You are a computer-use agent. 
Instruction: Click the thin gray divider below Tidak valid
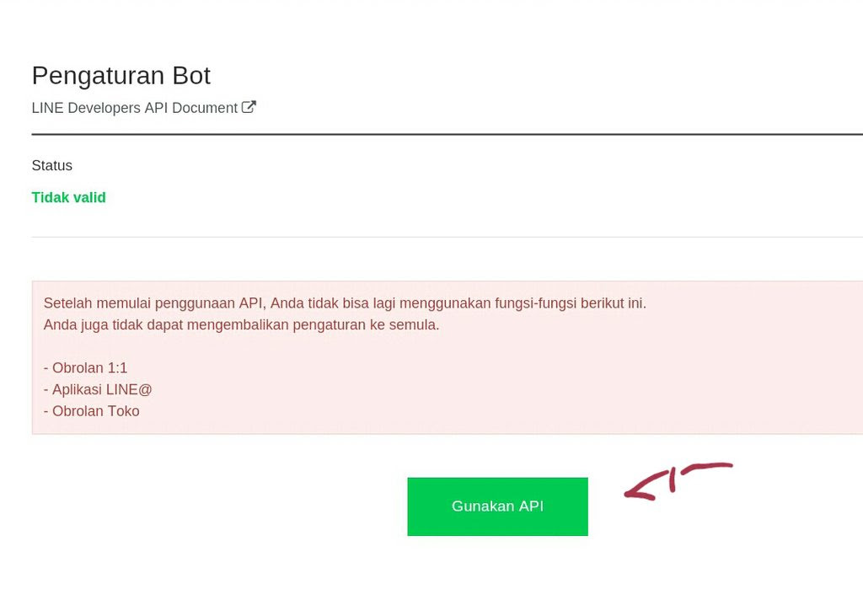(447, 238)
